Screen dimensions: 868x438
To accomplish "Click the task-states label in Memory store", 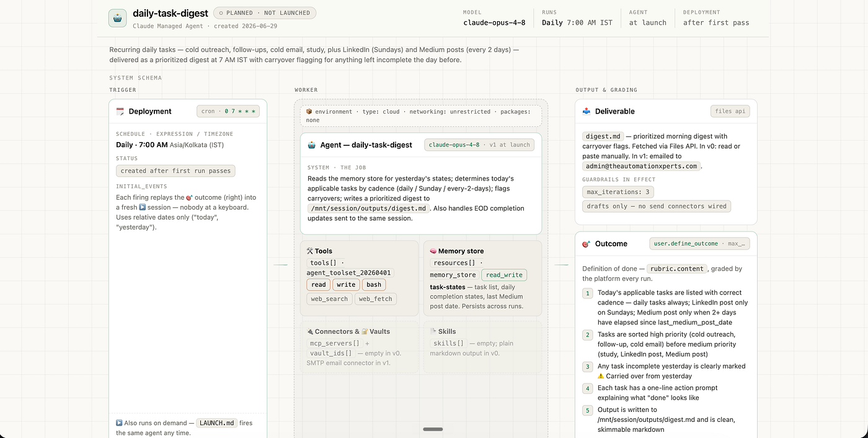I will [x=448, y=287].
